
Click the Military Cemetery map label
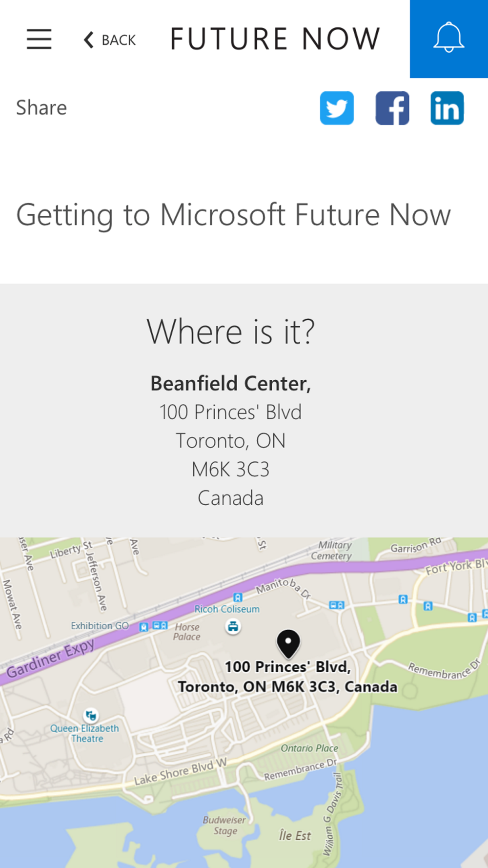click(332, 550)
